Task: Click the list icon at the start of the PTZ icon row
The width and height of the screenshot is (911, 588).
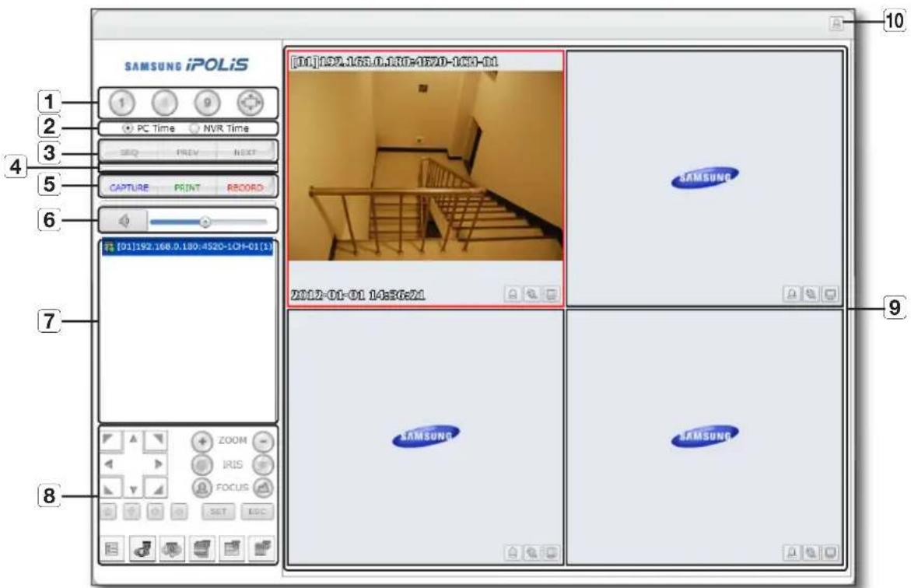Action: pyautogui.click(x=112, y=548)
